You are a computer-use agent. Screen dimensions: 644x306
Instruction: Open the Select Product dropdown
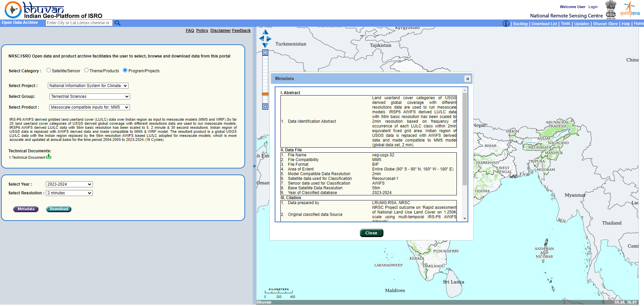(90, 107)
